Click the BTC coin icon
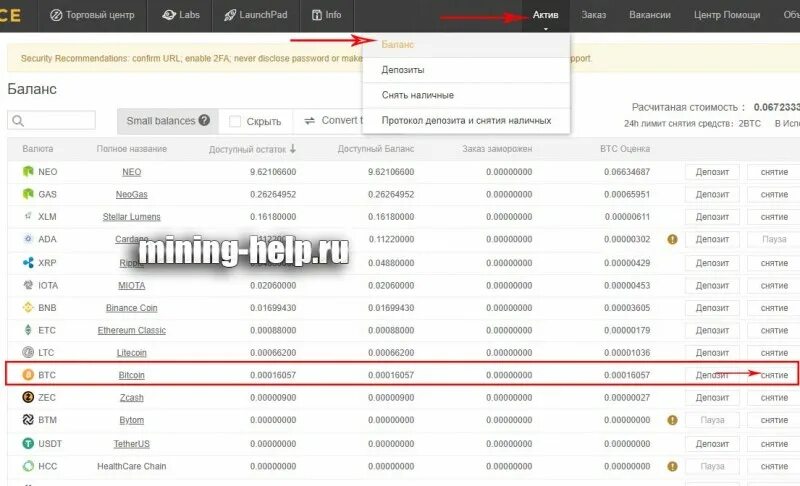 (28, 375)
